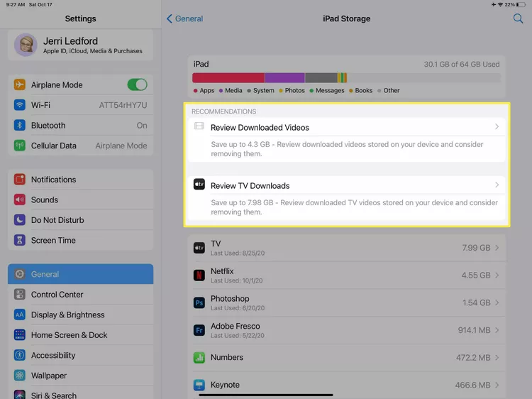Open Netflix storage details chevron
532x399 pixels.
click(x=497, y=275)
